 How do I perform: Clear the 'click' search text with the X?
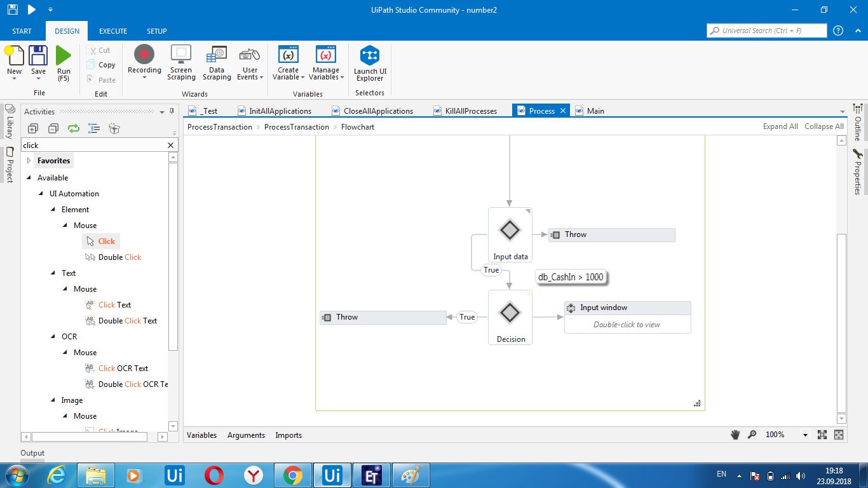point(170,146)
